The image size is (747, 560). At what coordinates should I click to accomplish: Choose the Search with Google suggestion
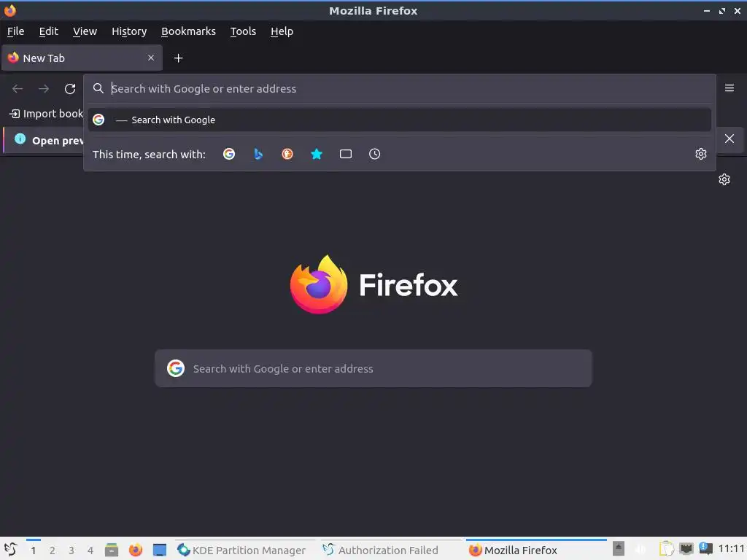point(399,120)
